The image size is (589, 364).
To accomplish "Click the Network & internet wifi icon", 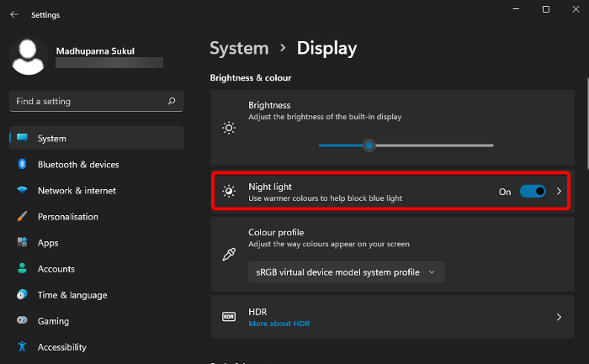I will [x=22, y=191].
